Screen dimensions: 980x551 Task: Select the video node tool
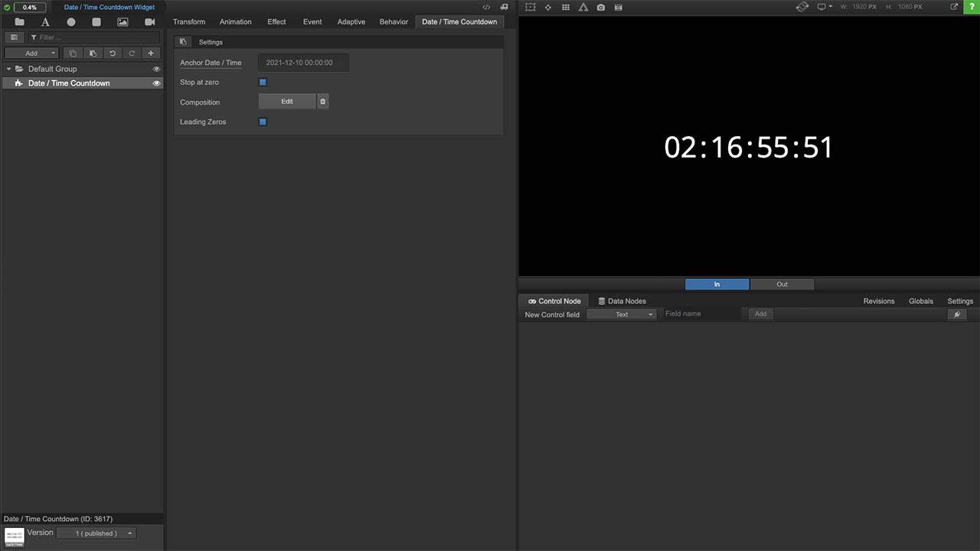[149, 22]
